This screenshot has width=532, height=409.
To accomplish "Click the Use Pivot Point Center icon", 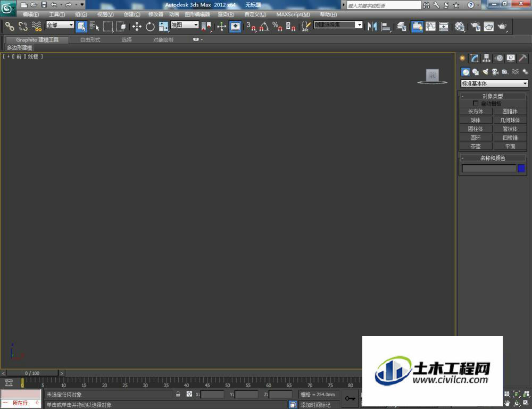I will (x=206, y=26).
